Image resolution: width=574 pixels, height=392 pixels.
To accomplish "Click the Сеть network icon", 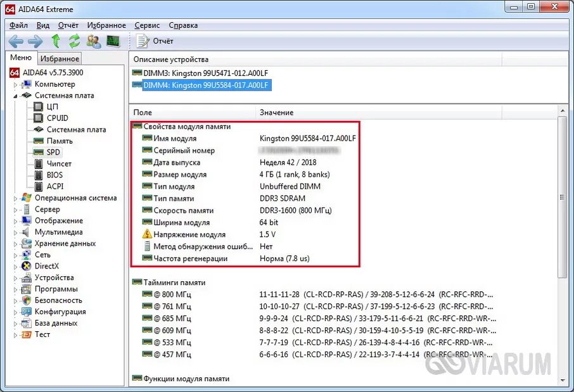I will [27, 255].
